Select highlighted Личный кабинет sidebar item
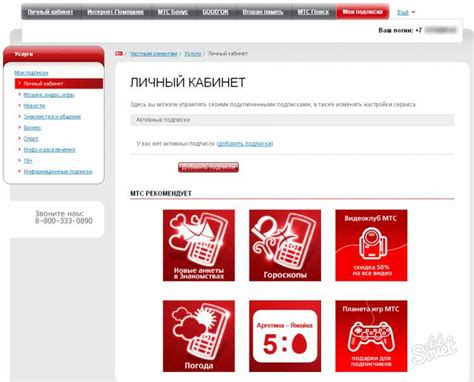Viewport: 474px width, 382px height. (x=59, y=84)
